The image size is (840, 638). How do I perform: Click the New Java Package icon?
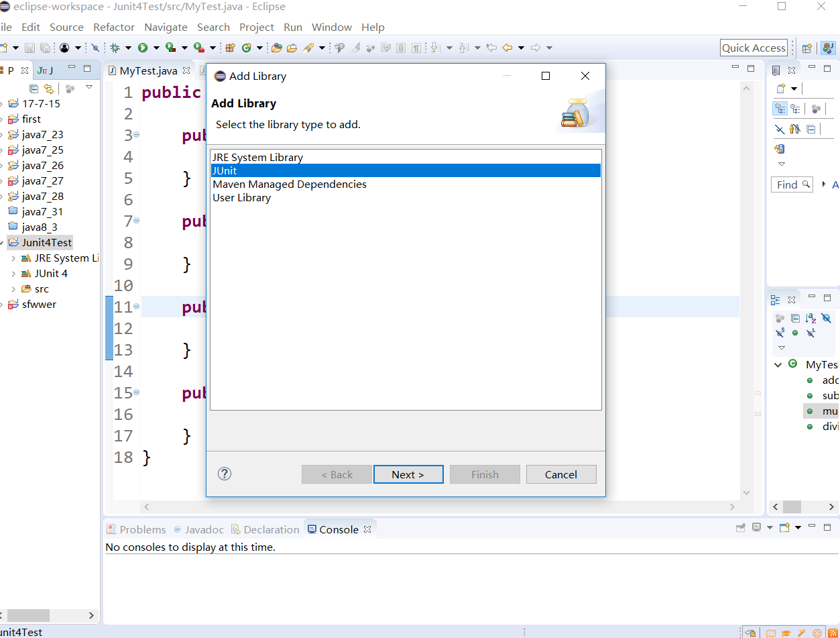[231, 48]
